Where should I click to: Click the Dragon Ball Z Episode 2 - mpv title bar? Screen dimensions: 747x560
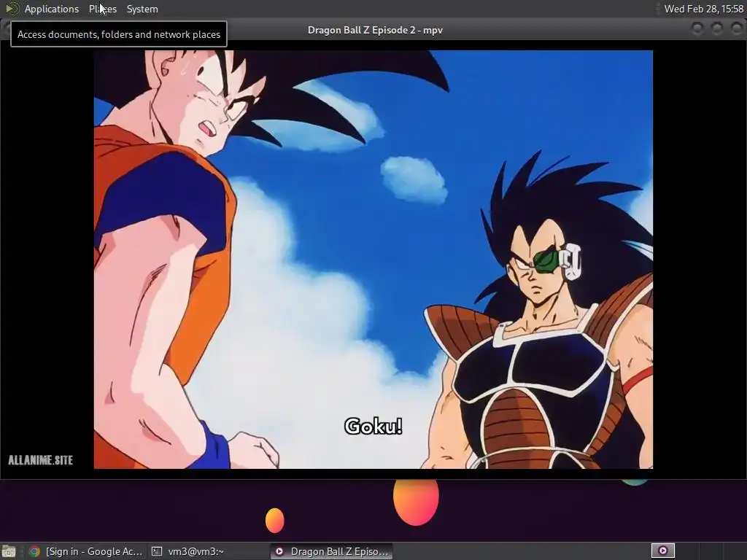(x=375, y=30)
